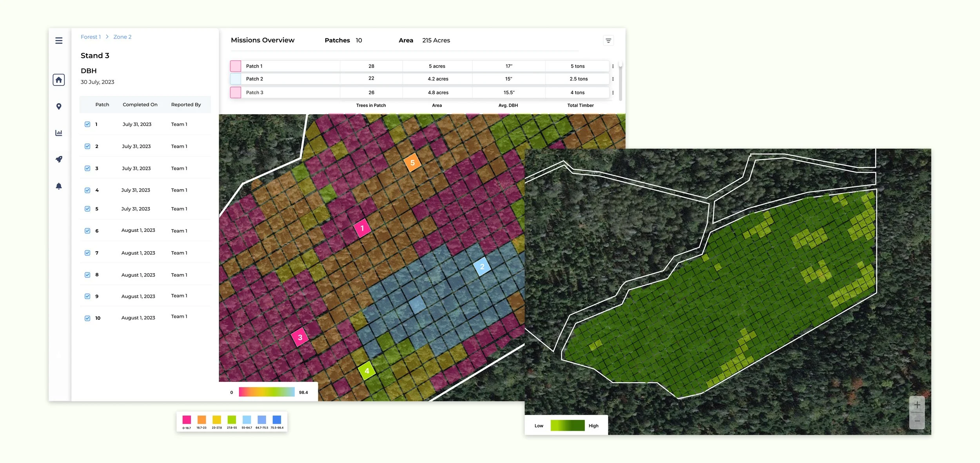Sort by the Completed On column header
980x463 pixels.
click(x=140, y=105)
